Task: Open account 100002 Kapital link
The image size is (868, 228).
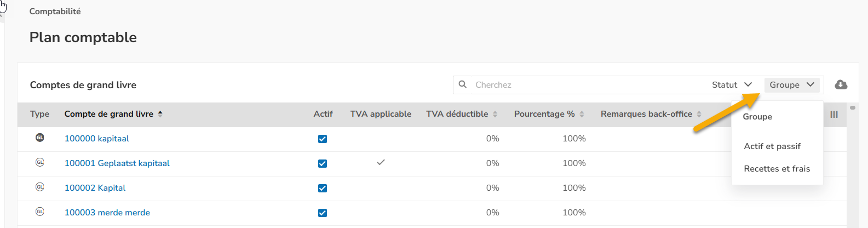Action: click(95, 188)
